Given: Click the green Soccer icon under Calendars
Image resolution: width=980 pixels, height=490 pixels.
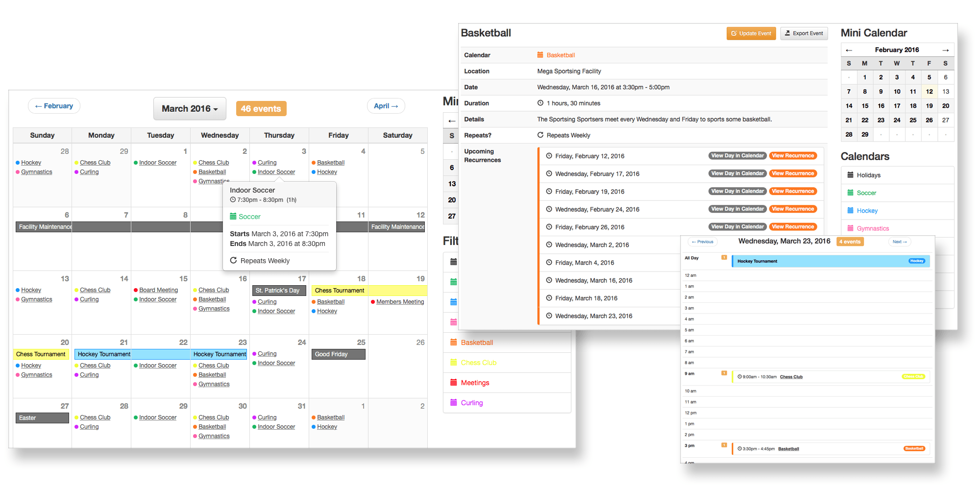Looking at the screenshot, I should click(850, 193).
